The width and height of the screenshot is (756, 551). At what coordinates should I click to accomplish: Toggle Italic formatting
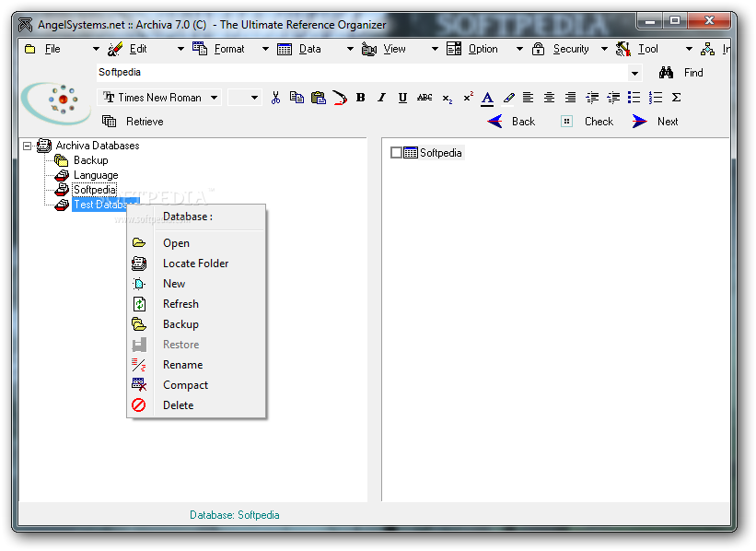tap(381, 98)
